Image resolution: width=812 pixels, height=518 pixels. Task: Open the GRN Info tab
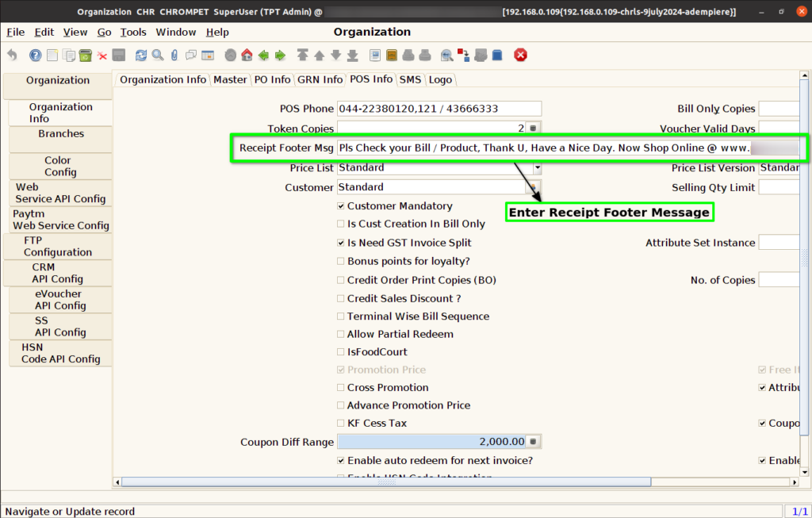click(x=320, y=79)
